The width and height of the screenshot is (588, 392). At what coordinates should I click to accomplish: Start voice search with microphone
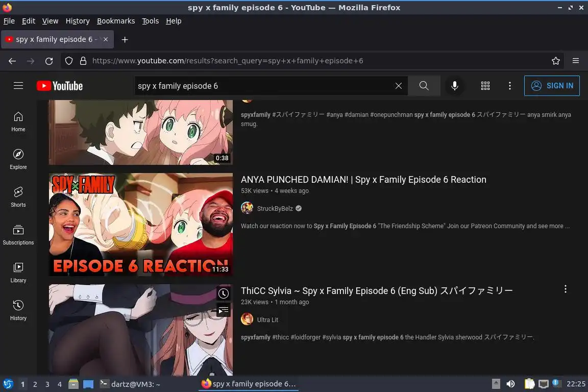(x=454, y=86)
